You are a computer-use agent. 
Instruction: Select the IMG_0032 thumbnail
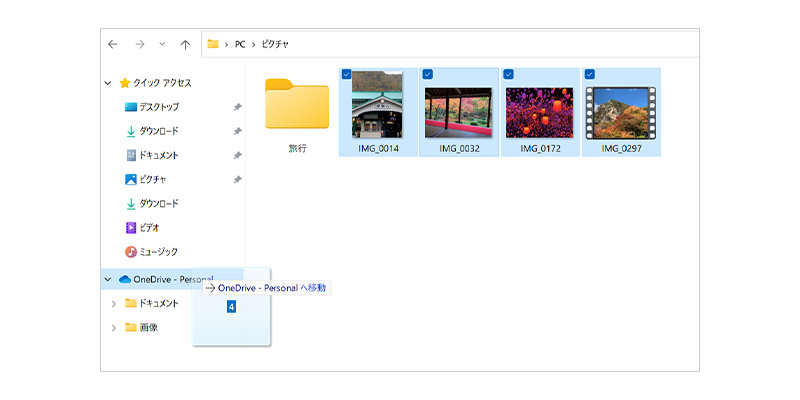point(458,112)
